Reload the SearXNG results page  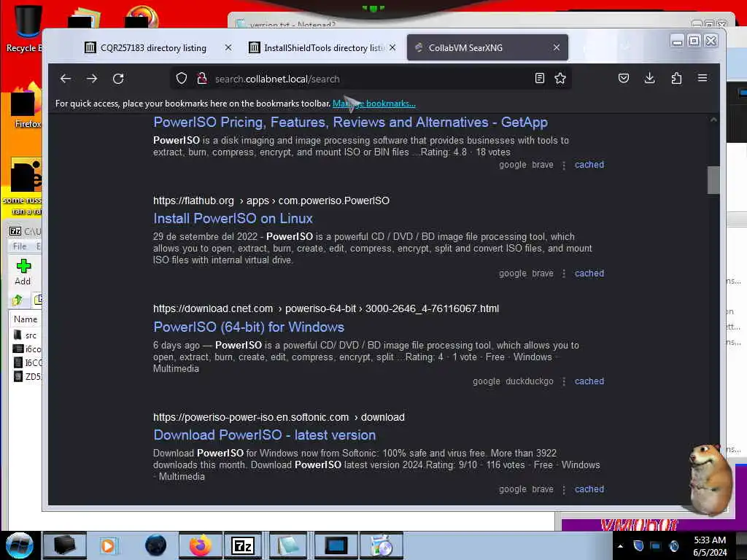coord(118,79)
